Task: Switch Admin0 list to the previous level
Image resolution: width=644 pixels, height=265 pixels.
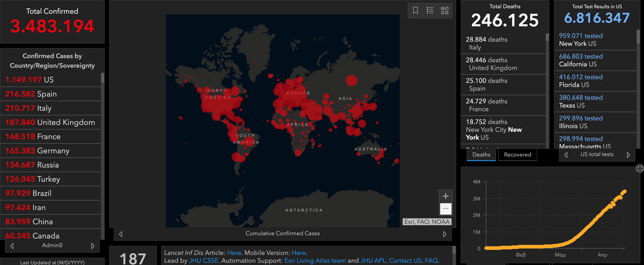Action: (12, 246)
